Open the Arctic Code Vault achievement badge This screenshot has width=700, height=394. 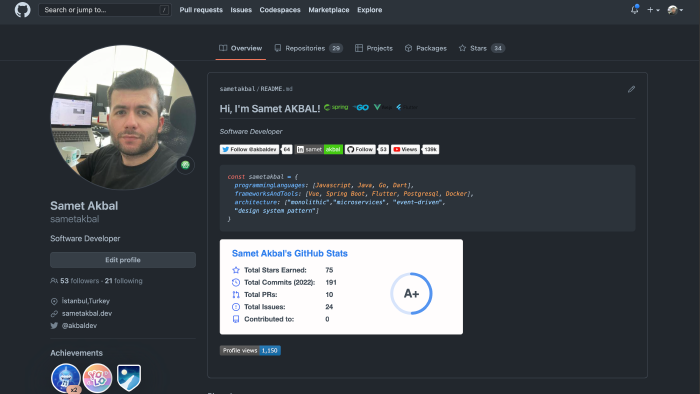tap(129, 378)
